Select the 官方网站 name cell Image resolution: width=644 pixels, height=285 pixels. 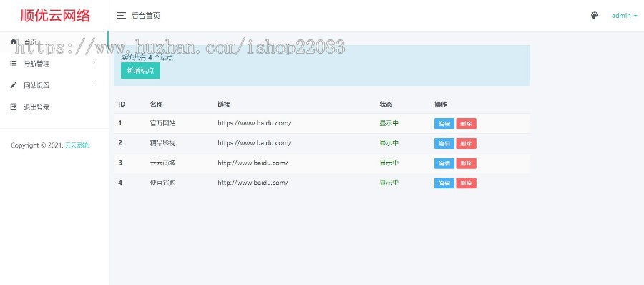coord(162,123)
